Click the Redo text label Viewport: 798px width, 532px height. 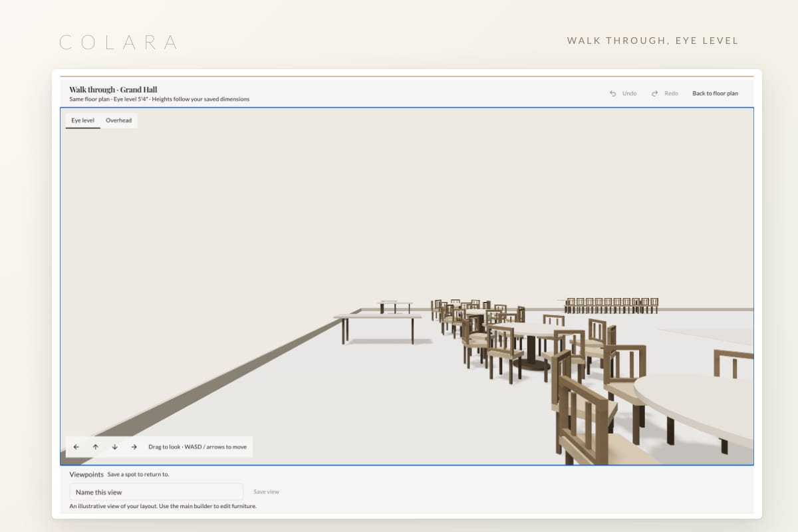pyautogui.click(x=672, y=94)
